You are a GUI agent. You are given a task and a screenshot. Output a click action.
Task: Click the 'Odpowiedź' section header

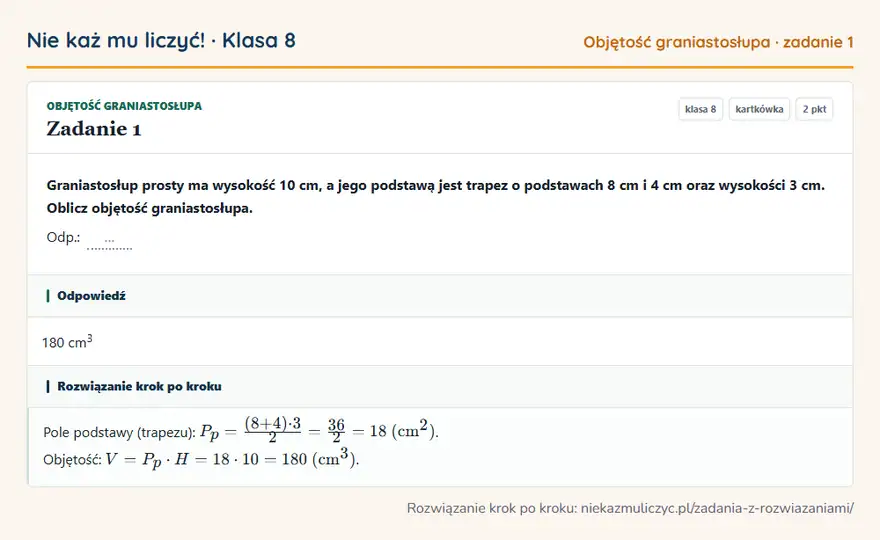pos(91,296)
